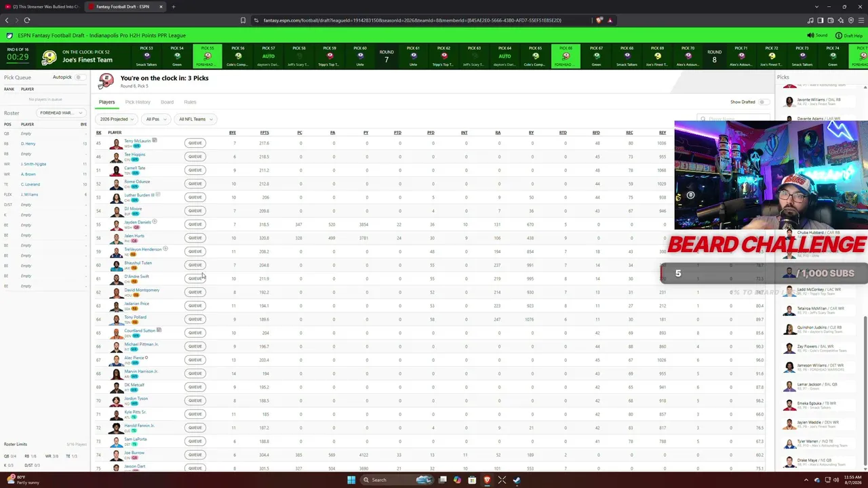Image resolution: width=868 pixels, height=488 pixels.
Task: Switch to the Players tab
Action: (x=106, y=102)
